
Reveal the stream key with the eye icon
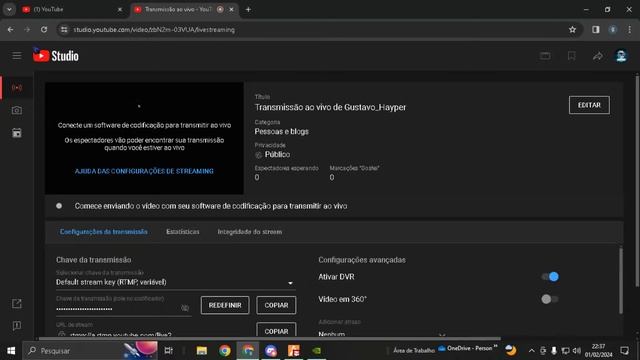tap(185, 308)
